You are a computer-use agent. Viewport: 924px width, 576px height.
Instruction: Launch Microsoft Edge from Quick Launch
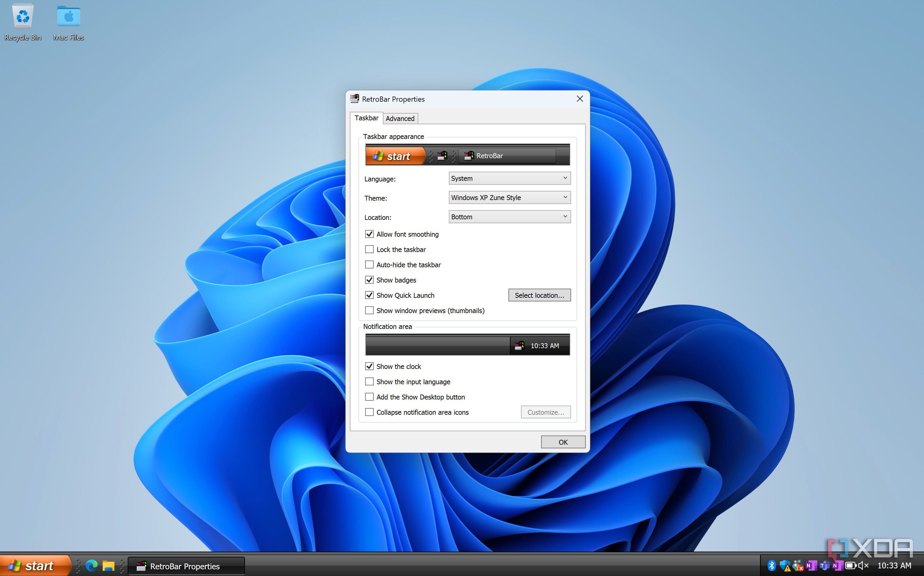91,566
